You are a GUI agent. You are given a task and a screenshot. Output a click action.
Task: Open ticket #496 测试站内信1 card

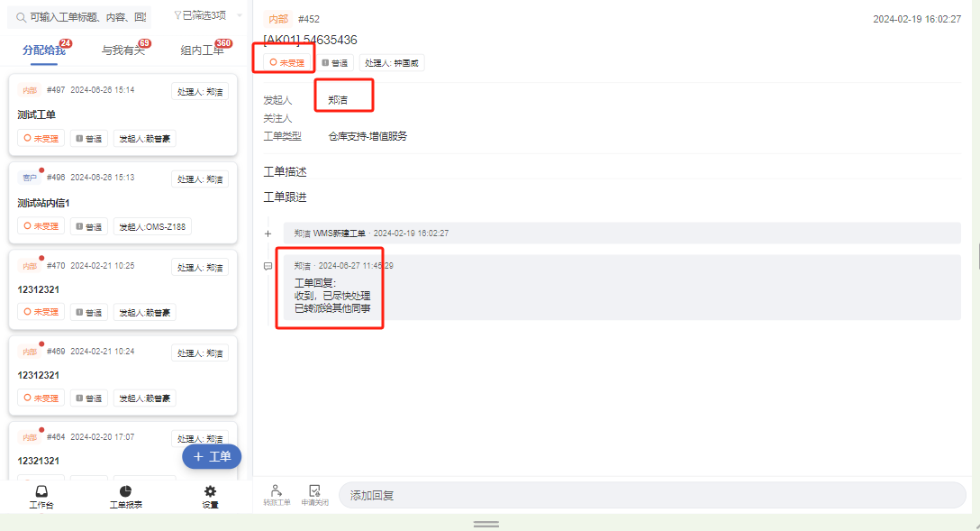[x=123, y=203]
